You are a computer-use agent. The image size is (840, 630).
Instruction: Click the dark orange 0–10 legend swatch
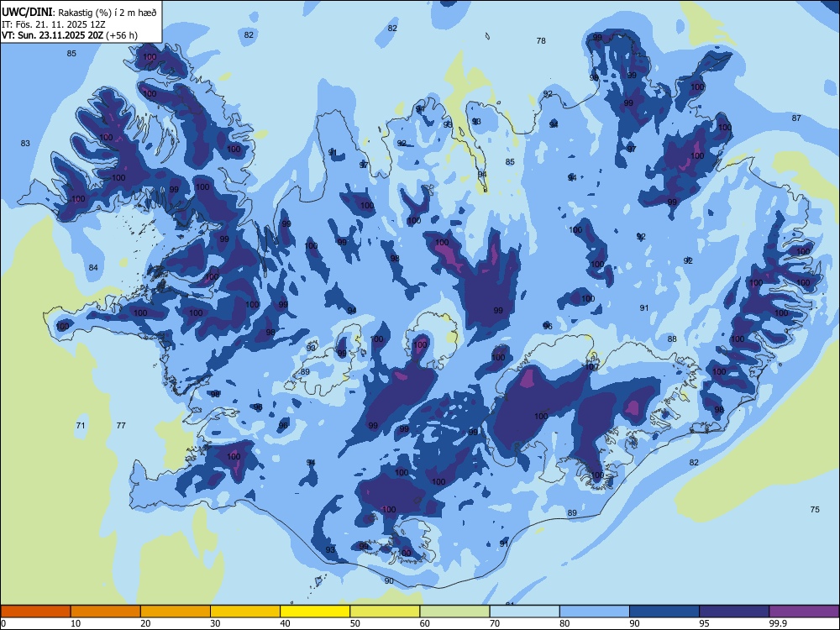coord(35,612)
